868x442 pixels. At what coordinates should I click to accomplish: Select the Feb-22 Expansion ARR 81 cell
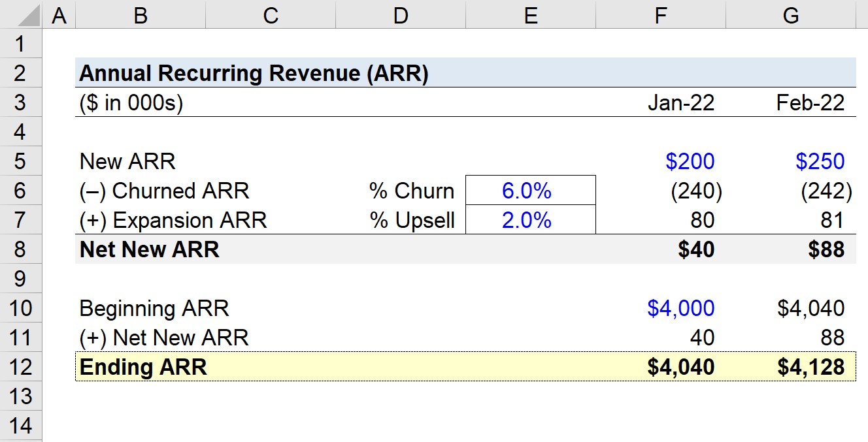(791, 219)
